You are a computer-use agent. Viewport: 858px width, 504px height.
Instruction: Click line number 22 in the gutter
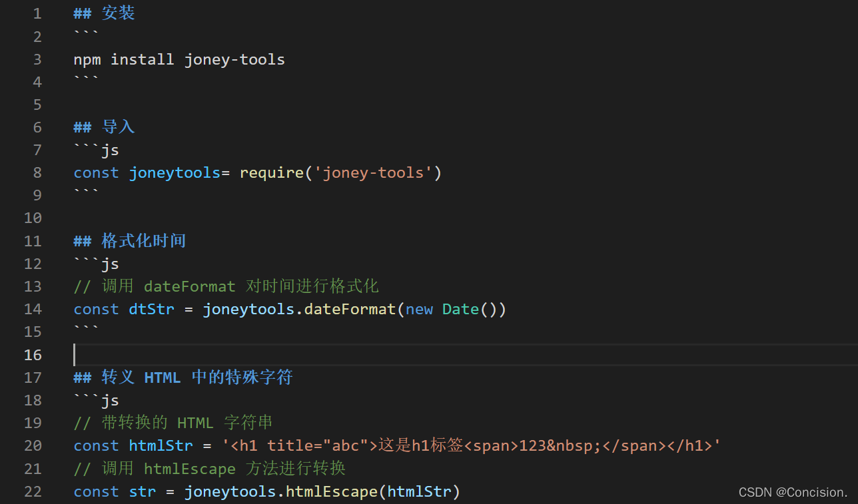point(33,491)
